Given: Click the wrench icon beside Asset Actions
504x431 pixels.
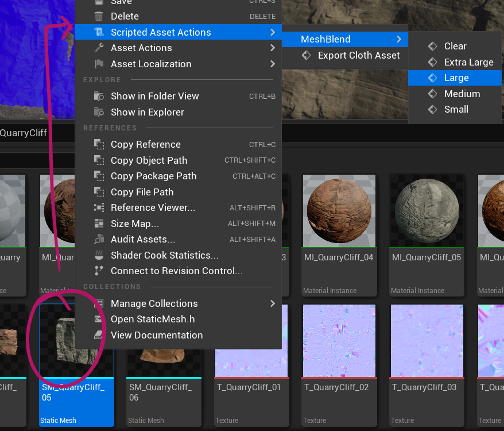Looking at the screenshot, I should pos(99,48).
